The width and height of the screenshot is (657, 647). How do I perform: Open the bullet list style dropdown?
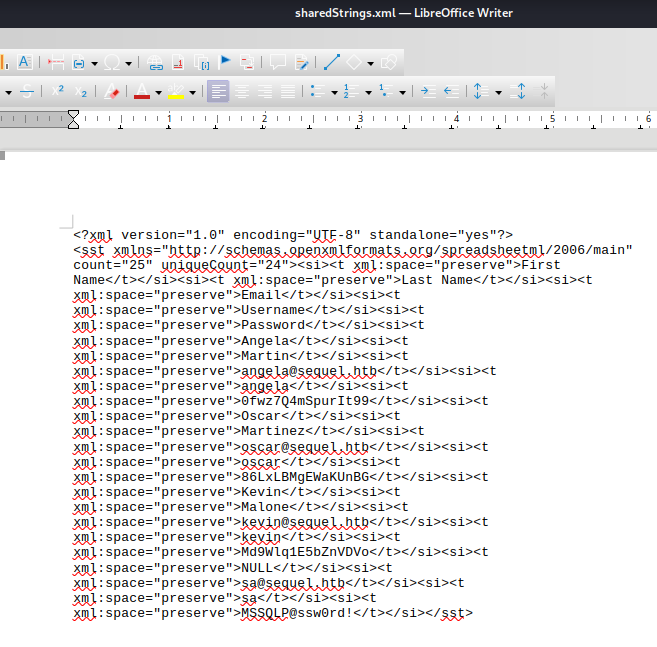(x=334, y=92)
